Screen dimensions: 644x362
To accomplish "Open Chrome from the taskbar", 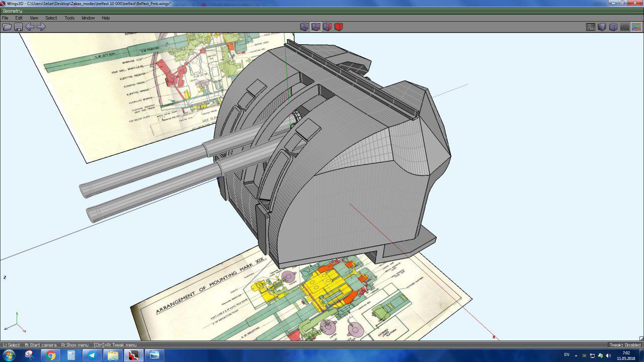I will click(50, 355).
